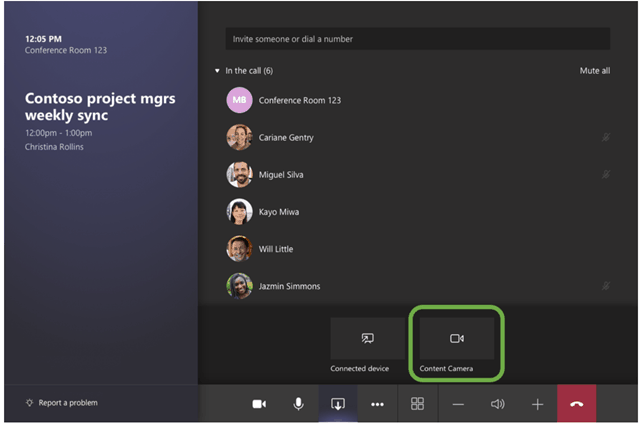640x424 pixels.
Task: Click Will Little's profile photo
Action: pos(239,249)
